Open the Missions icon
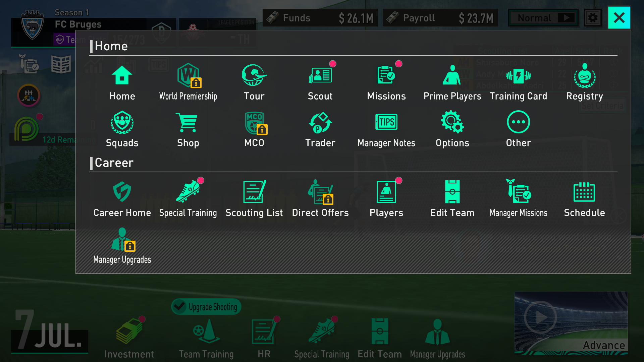The image size is (644, 362). pyautogui.click(x=386, y=75)
